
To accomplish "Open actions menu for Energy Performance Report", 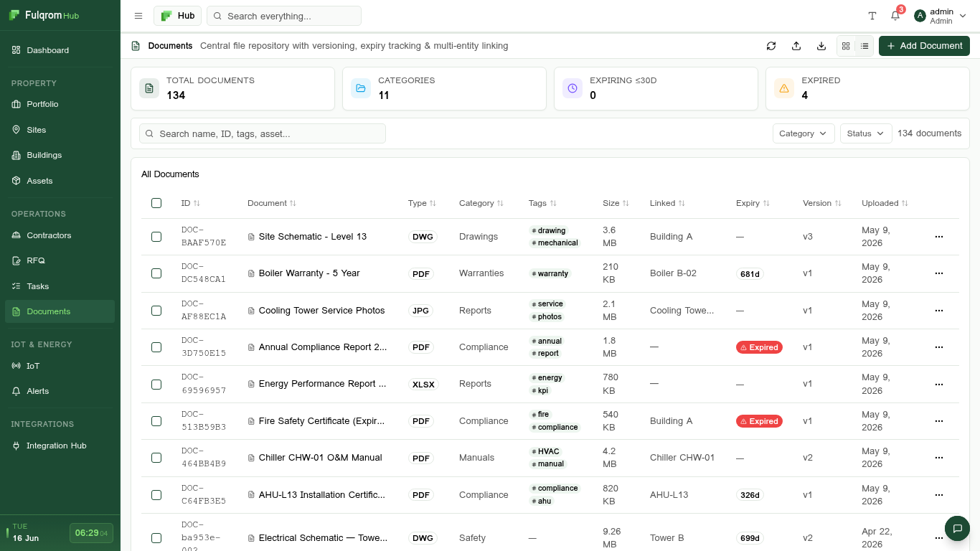I will click(939, 385).
